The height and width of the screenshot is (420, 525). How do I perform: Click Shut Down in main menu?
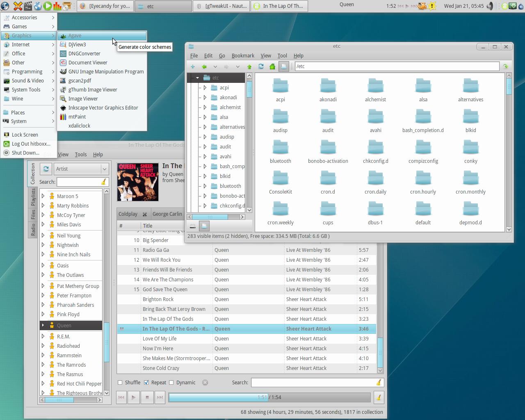pos(28,153)
